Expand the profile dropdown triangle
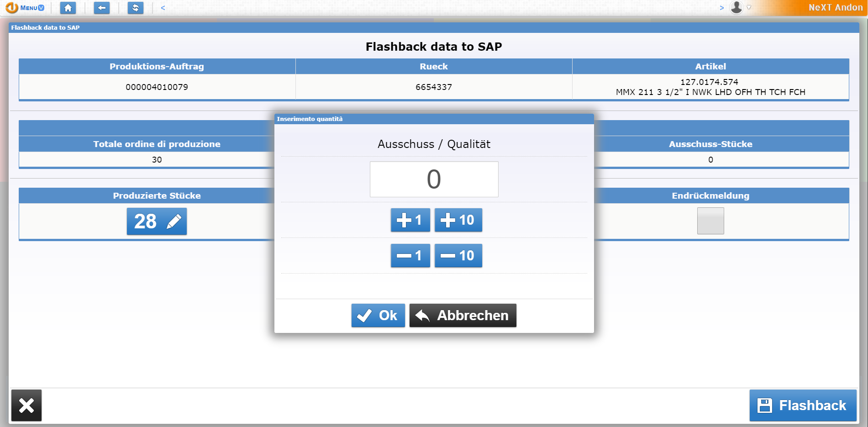This screenshot has width=868, height=427. coord(749,7)
